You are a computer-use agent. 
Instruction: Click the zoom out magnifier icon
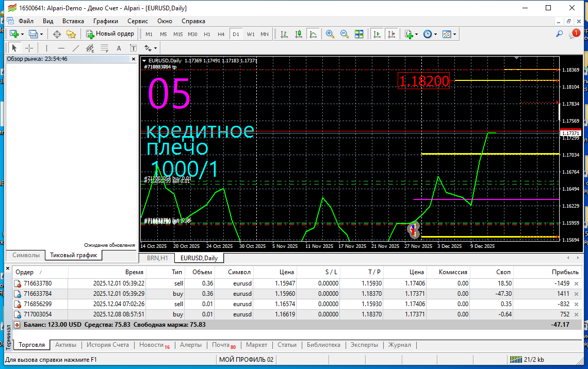[345, 35]
